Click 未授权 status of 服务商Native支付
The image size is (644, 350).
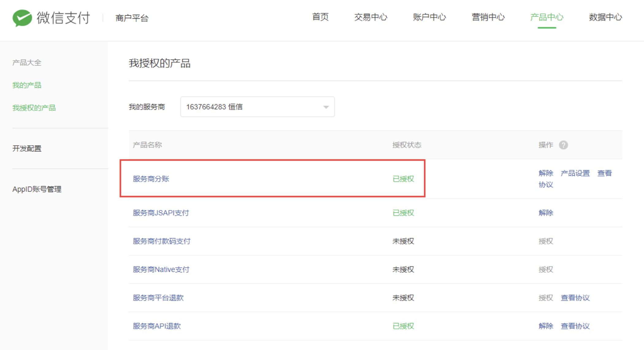click(x=403, y=269)
